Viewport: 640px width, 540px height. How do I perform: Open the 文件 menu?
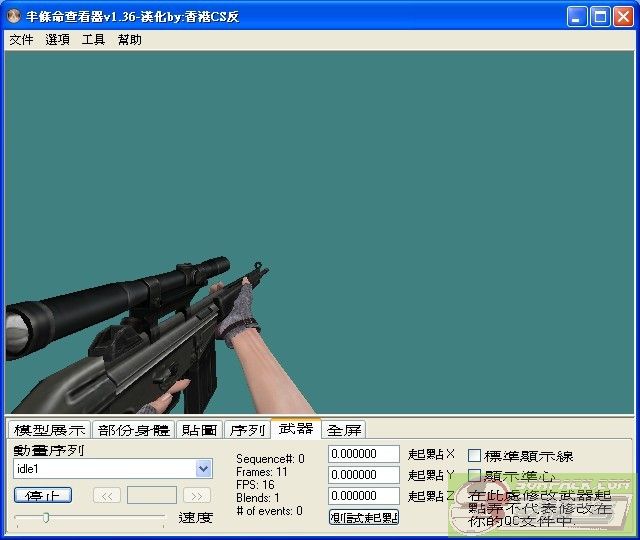21,40
